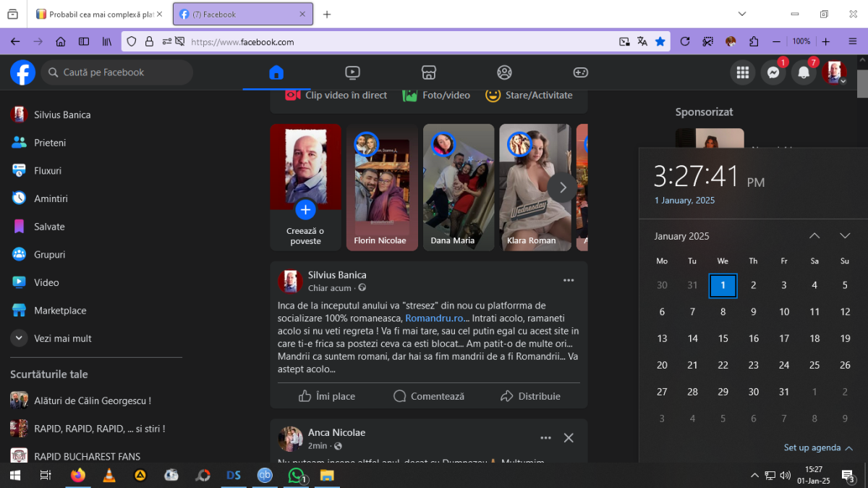
Task: Go to next month in calendar
Action: coord(844,236)
